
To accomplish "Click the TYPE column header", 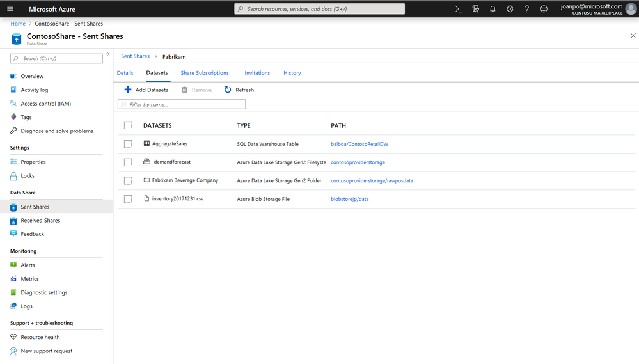I will pyautogui.click(x=244, y=125).
